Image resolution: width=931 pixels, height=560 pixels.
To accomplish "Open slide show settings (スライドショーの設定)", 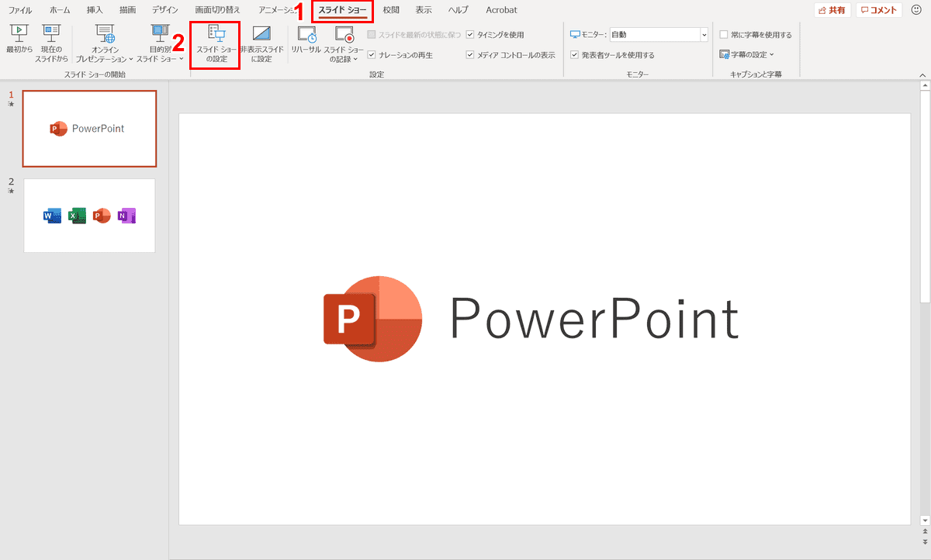I will coord(215,44).
